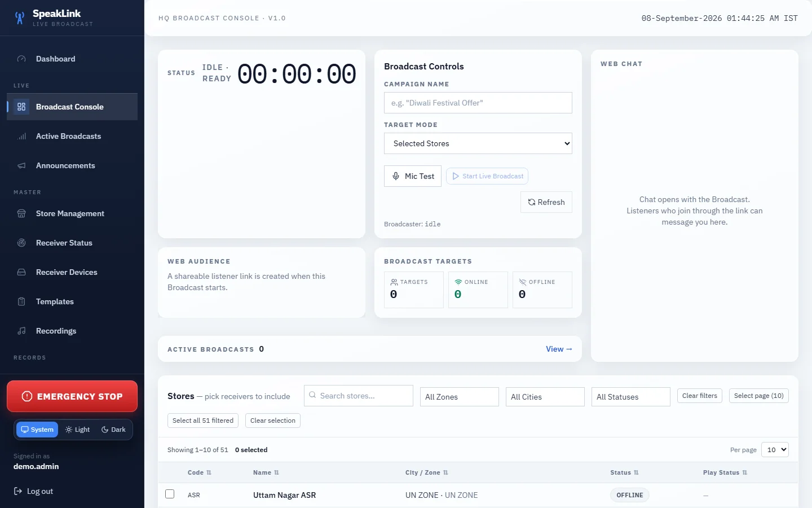812x508 pixels.
Task: Click the Recordings music note icon
Action: pyautogui.click(x=21, y=331)
